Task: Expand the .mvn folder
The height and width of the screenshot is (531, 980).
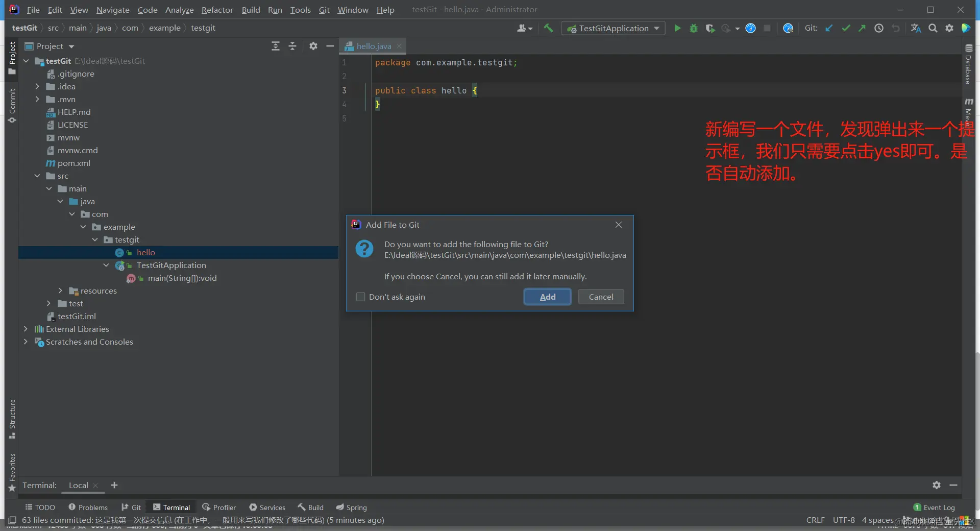Action: pos(37,100)
